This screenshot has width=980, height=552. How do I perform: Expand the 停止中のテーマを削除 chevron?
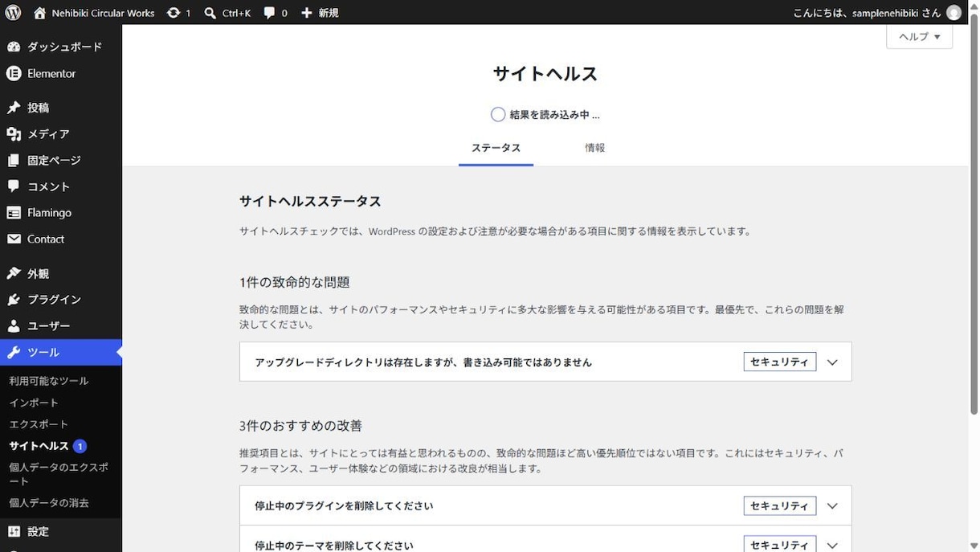point(832,546)
